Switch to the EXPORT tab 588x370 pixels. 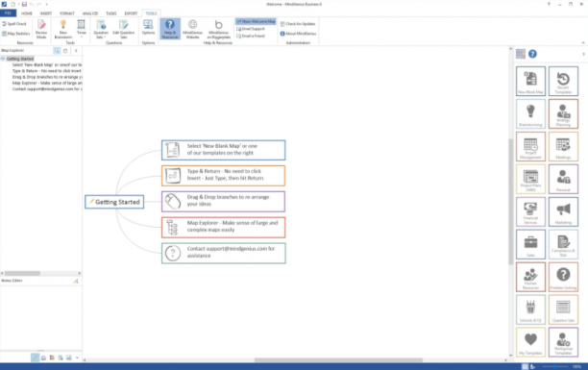point(131,13)
